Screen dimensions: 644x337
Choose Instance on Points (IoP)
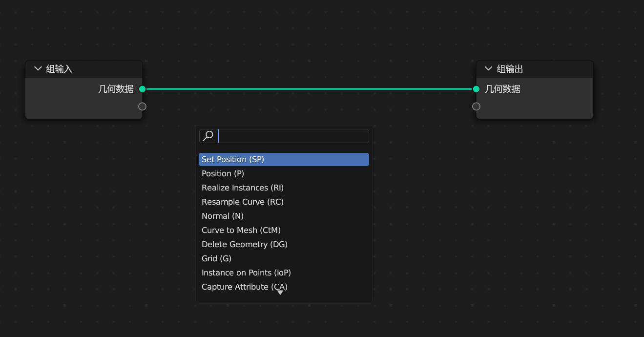coord(246,273)
